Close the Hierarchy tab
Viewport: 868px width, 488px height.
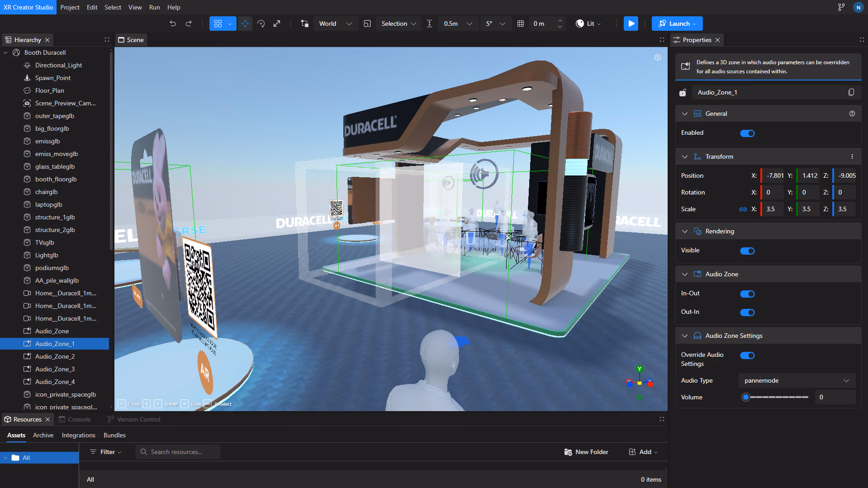tap(47, 40)
